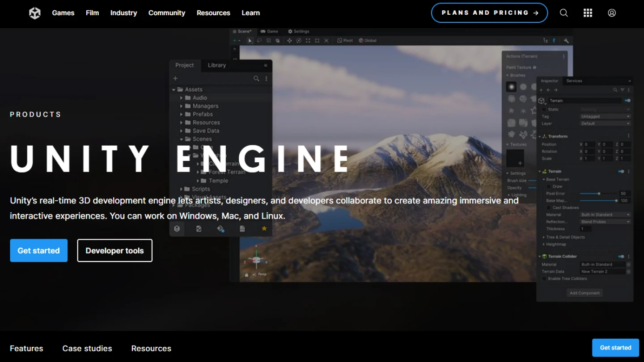Click the Project panel database icon at the bottom
This screenshot has height=362, width=644.
tap(177, 228)
